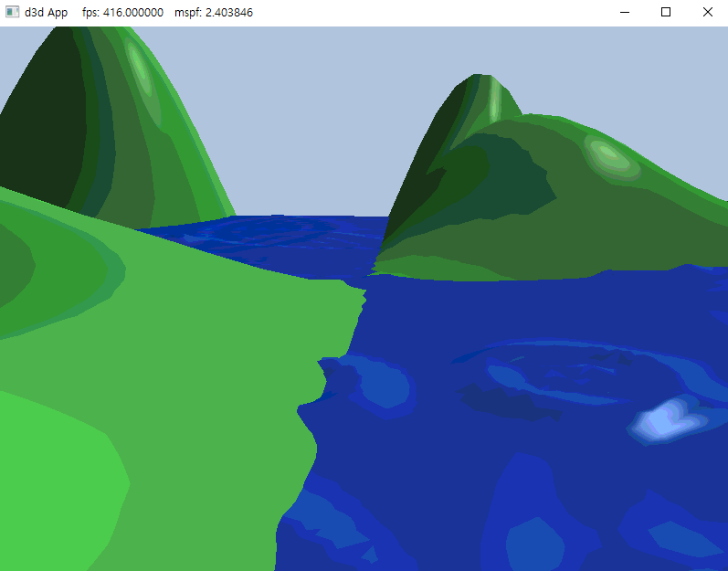Minimize the d3d App window
The height and width of the screenshot is (571, 728).
coord(625,13)
